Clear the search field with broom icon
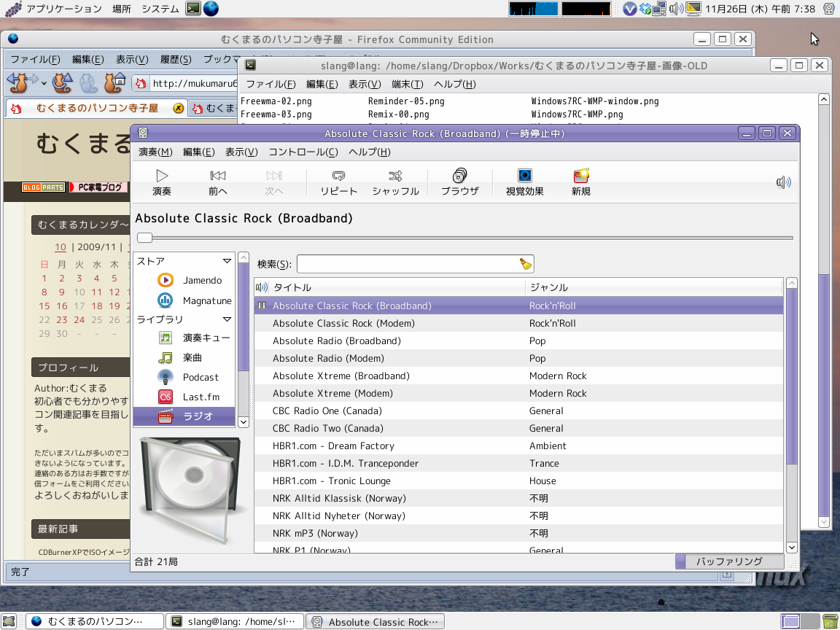The width and height of the screenshot is (840, 630). [x=525, y=263]
